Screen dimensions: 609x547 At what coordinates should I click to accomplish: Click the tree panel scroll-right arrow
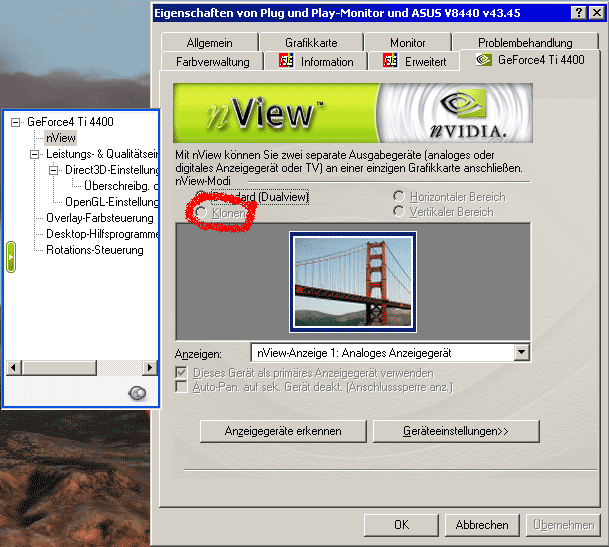point(150,367)
